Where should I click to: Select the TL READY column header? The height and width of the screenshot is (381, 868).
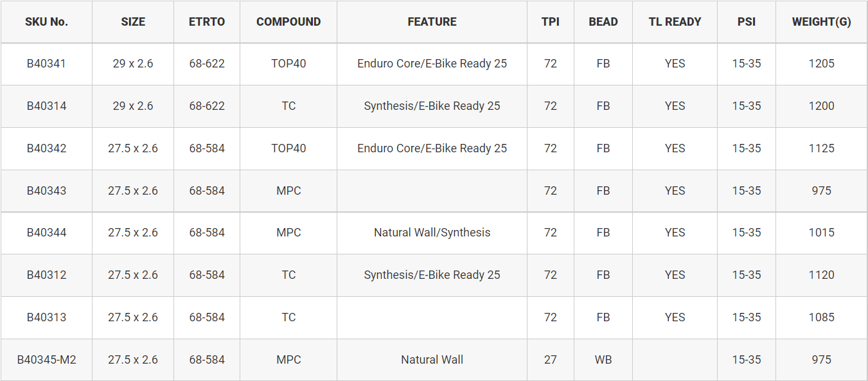675,22
